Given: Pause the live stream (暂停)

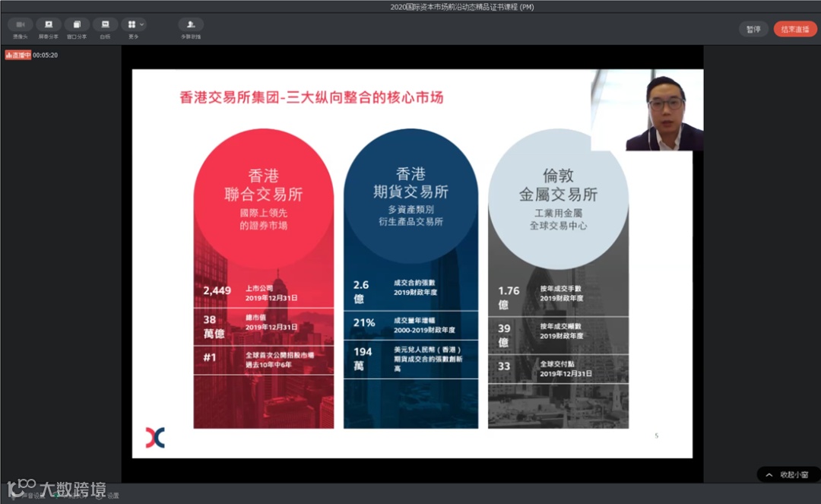Looking at the screenshot, I should [x=753, y=30].
